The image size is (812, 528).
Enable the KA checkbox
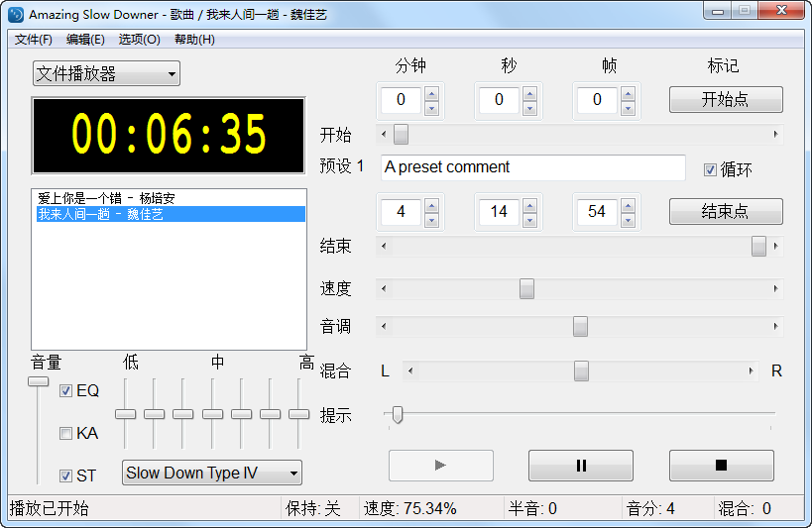point(66,433)
